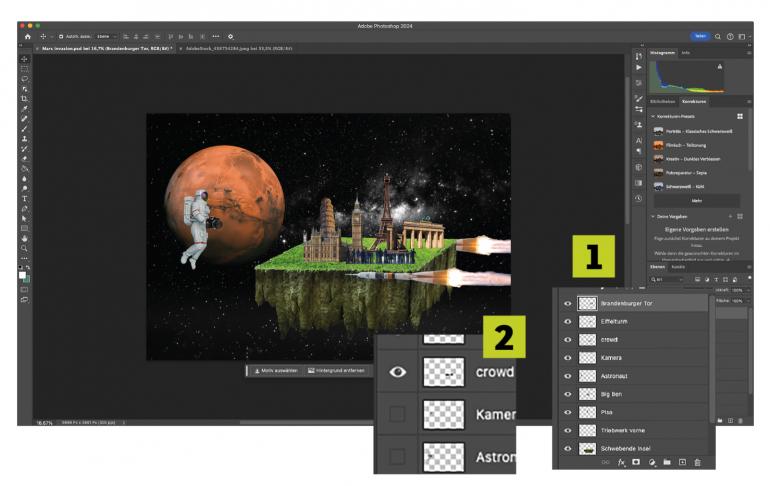Open the Histogramm panel tab
Image resolution: width=770 pixels, height=486 pixels.
[662, 53]
